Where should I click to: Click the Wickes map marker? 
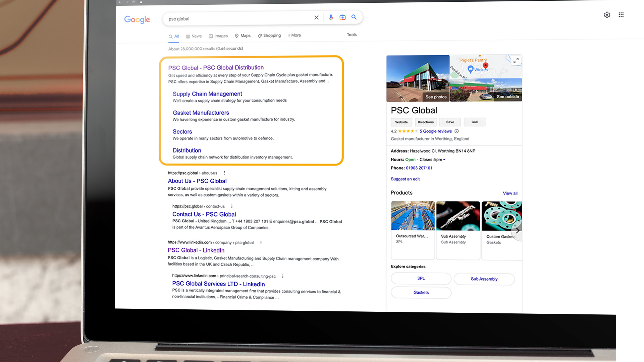click(x=470, y=69)
